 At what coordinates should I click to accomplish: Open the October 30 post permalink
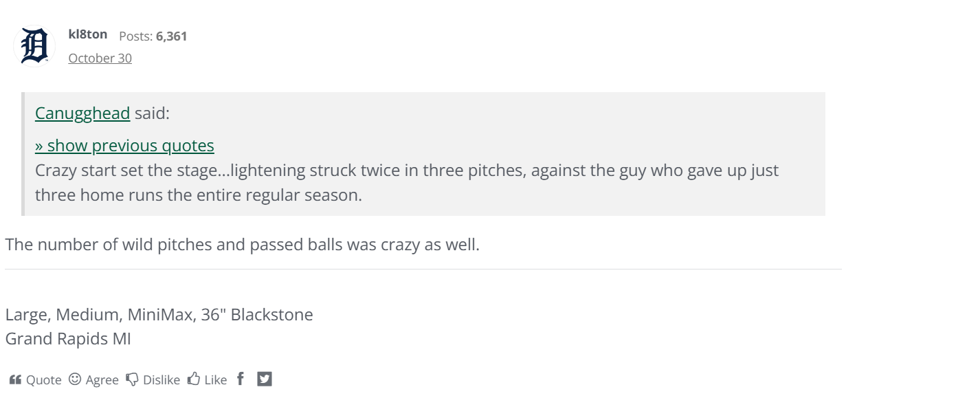pos(100,58)
